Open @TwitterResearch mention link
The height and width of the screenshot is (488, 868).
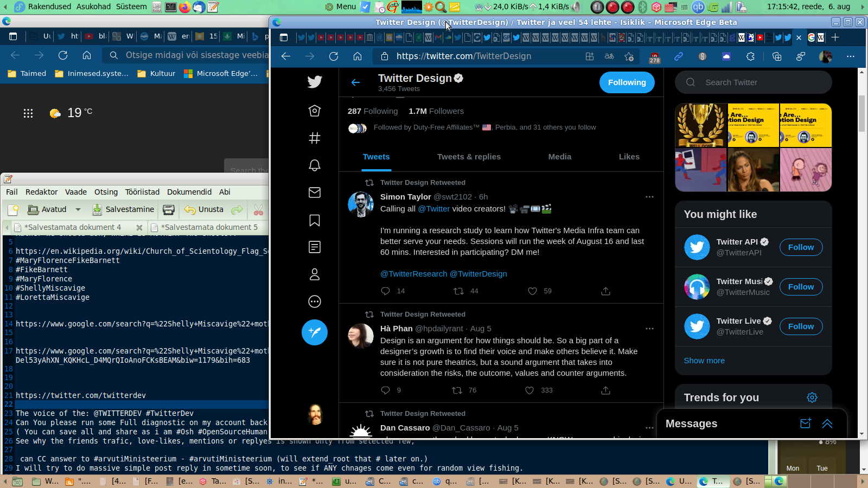pyautogui.click(x=414, y=274)
